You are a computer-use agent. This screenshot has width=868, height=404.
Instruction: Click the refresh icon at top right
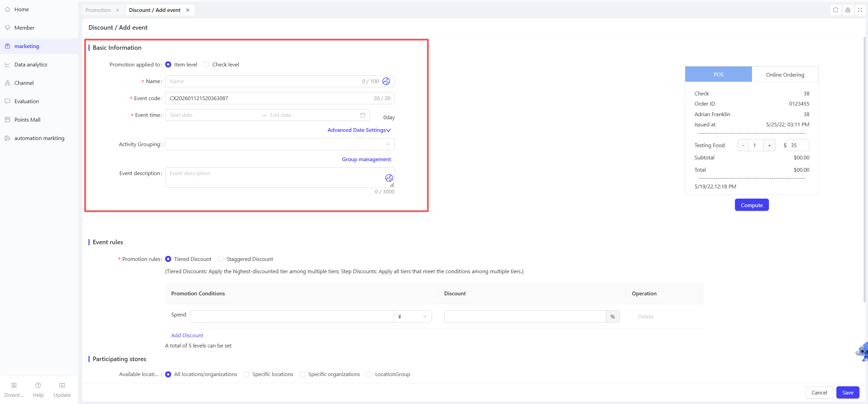coord(836,10)
